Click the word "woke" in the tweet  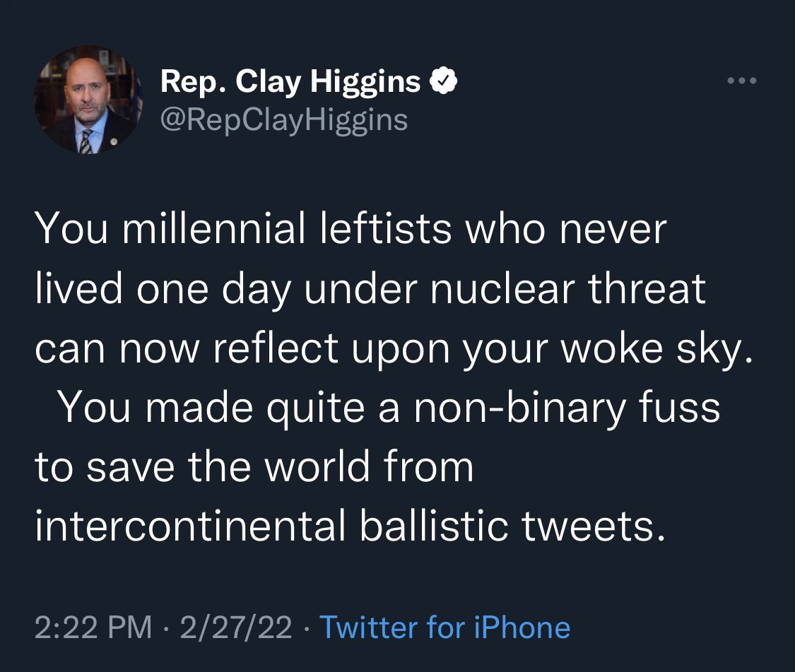coord(616,348)
